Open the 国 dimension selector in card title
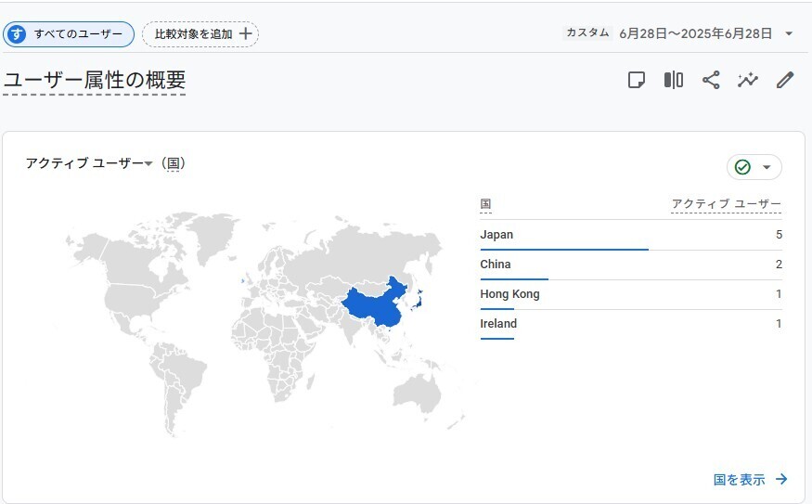 (174, 163)
